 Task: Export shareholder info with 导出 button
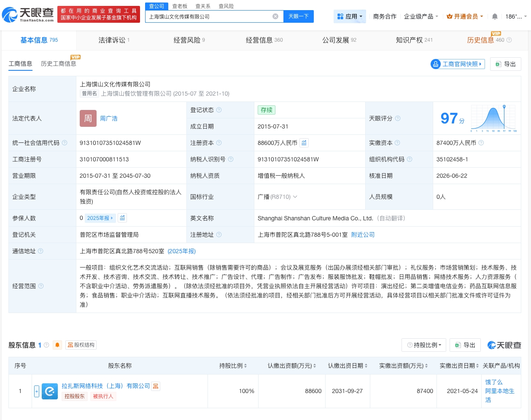465,345
